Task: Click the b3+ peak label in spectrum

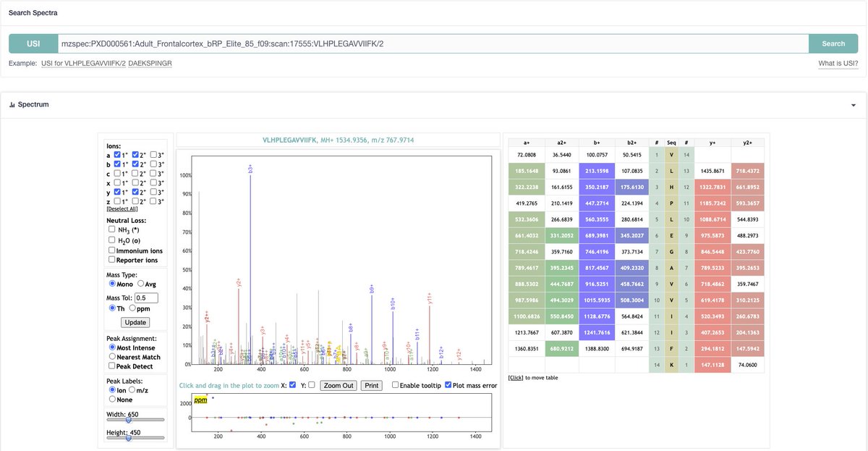Action: pyautogui.click(x=250, y=169)
